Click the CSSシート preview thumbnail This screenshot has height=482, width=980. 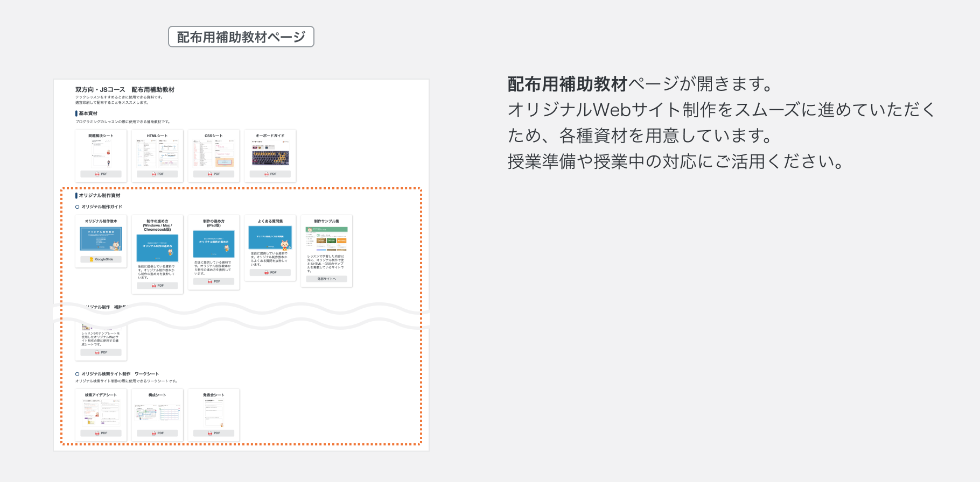214,154
